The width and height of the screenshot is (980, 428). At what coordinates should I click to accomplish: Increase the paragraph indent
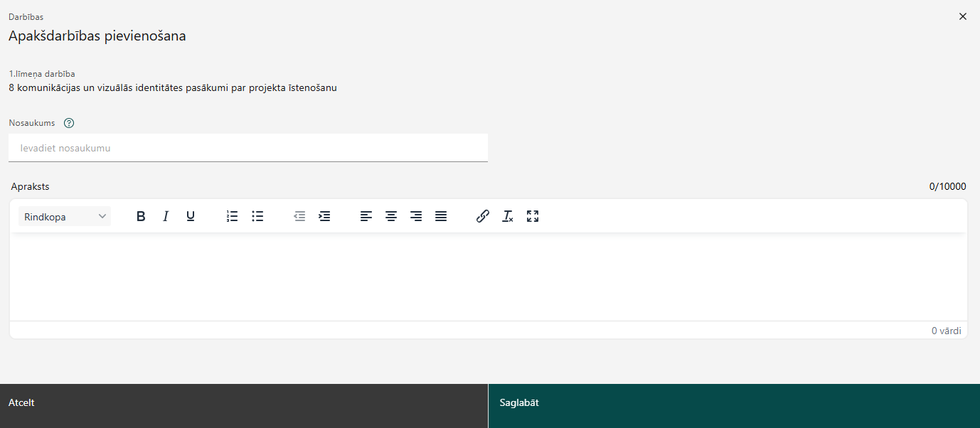pyautogui.click(x=324, y=216)
